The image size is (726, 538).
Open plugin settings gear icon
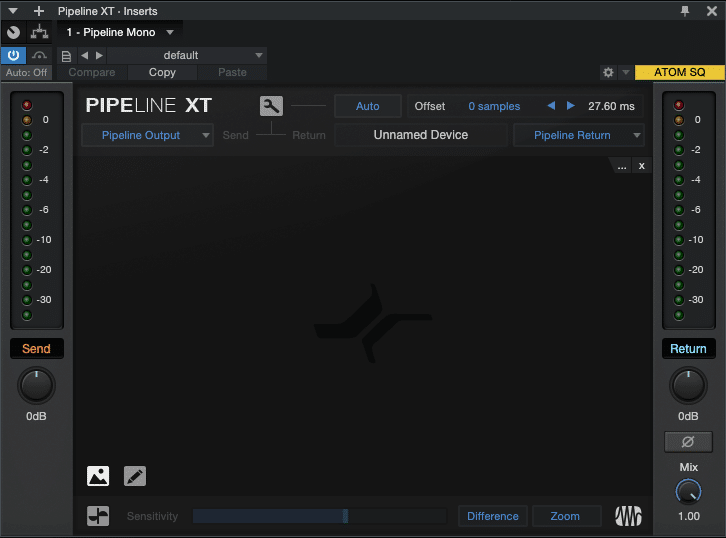click(607, 73)
